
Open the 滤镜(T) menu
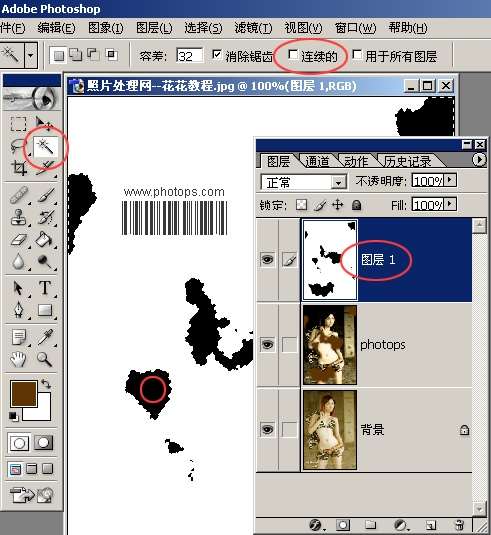point(253,28)
